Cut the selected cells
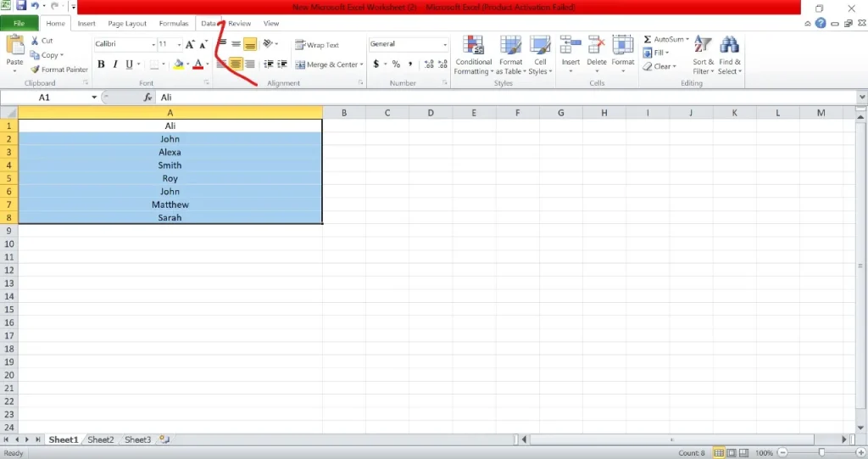The width and height of the screenshot is (868, 459). tap(42, 41)
